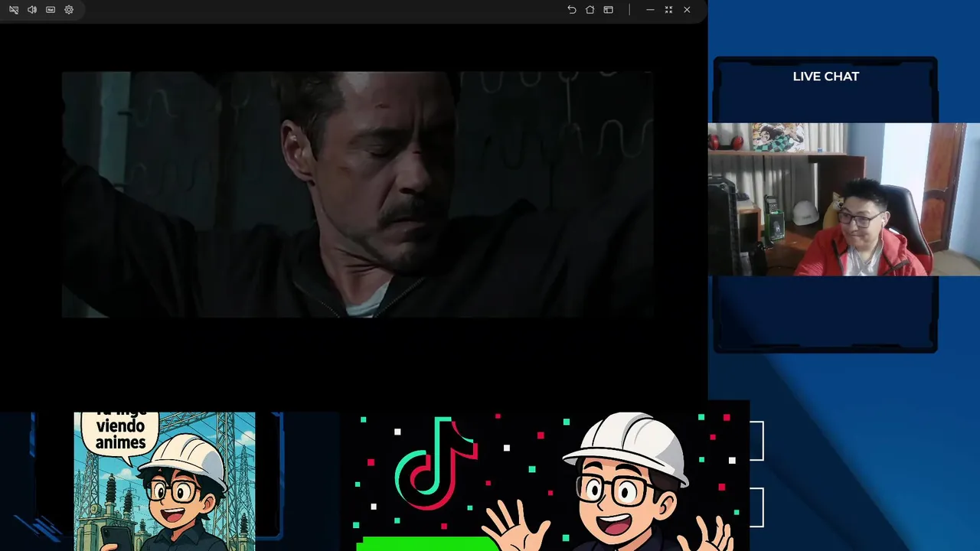980x551 pixels.
Task: Toggle the screen-off icon in player toolbar
Action: pos(14,10)
